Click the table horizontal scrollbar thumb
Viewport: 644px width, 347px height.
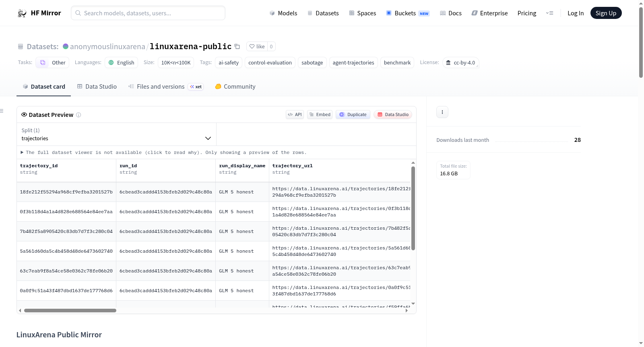tap(70, 311)
